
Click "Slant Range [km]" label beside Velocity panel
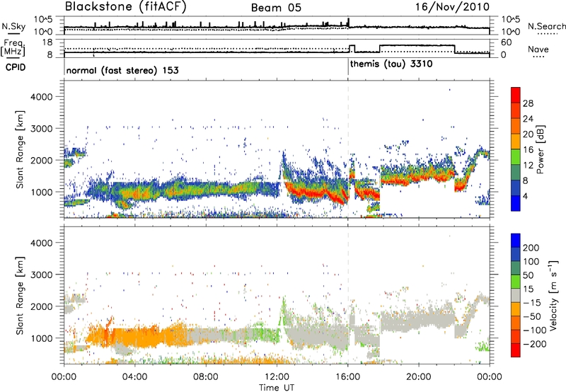click(20, 295)
